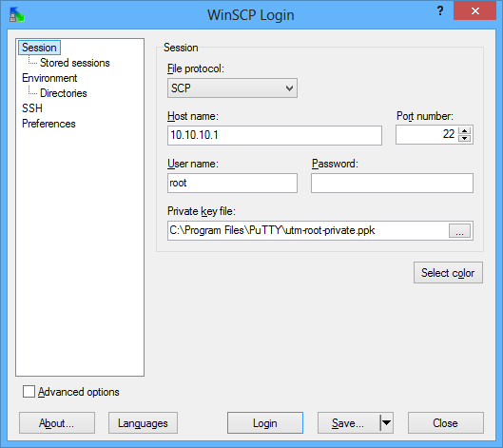Enable the Advanced options checkbox
This screenshot has height=448, width=503.
pyautogui.click(x=29, y=392)
